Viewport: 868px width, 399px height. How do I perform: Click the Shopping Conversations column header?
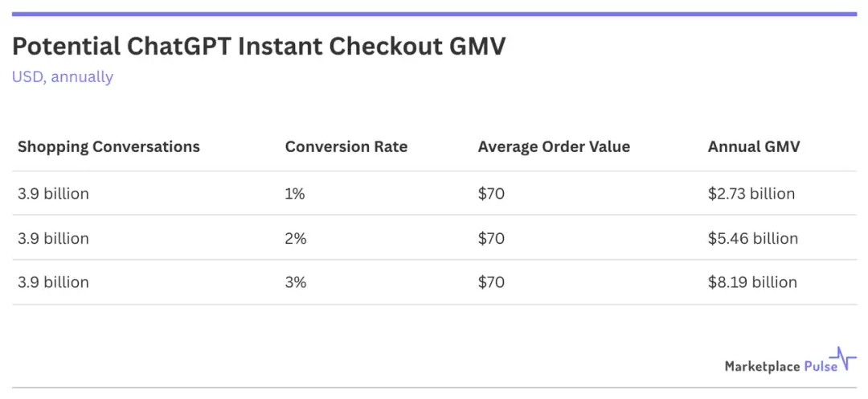(108, 146)
